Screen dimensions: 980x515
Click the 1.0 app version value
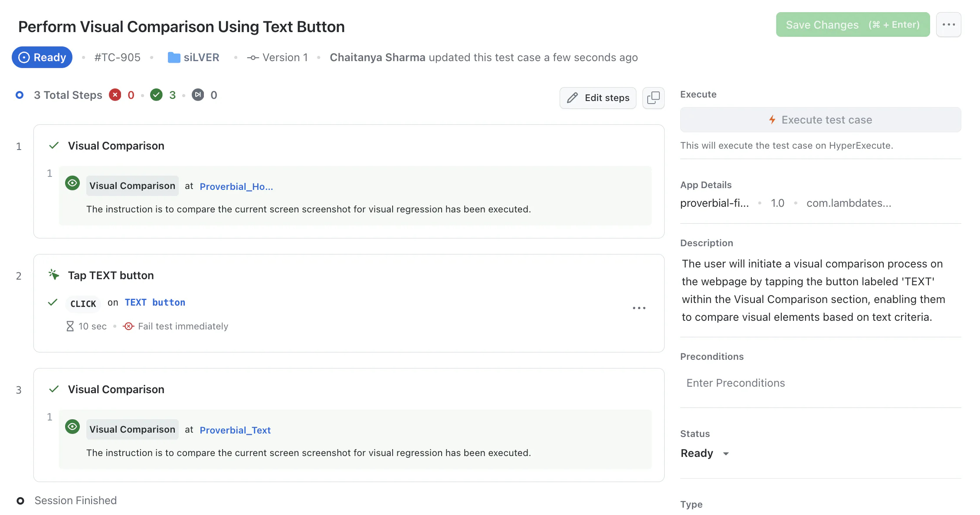pos(777,203)
